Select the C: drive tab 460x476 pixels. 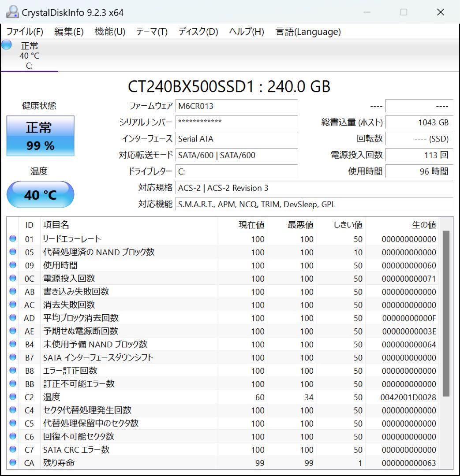click(x=29, y=55)
